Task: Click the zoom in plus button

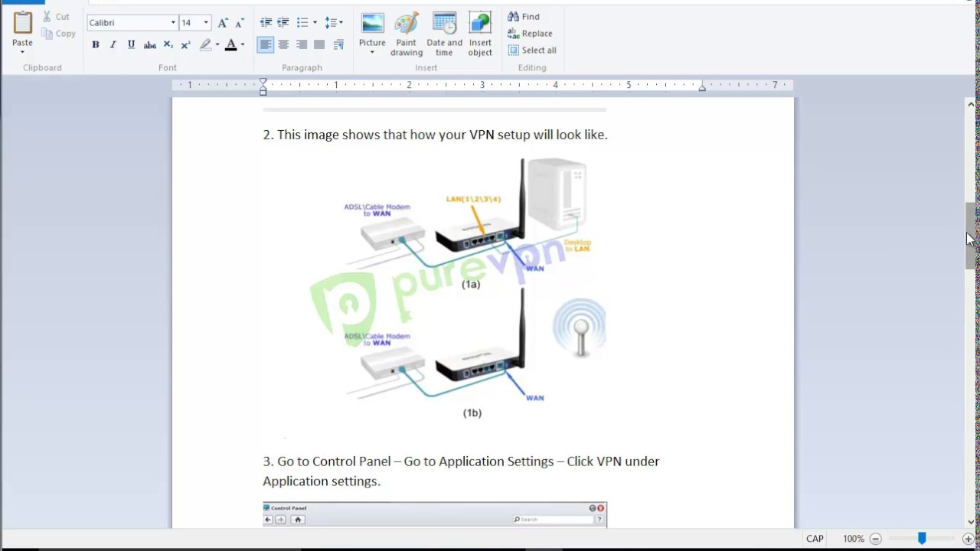Action: coord(969,539)
